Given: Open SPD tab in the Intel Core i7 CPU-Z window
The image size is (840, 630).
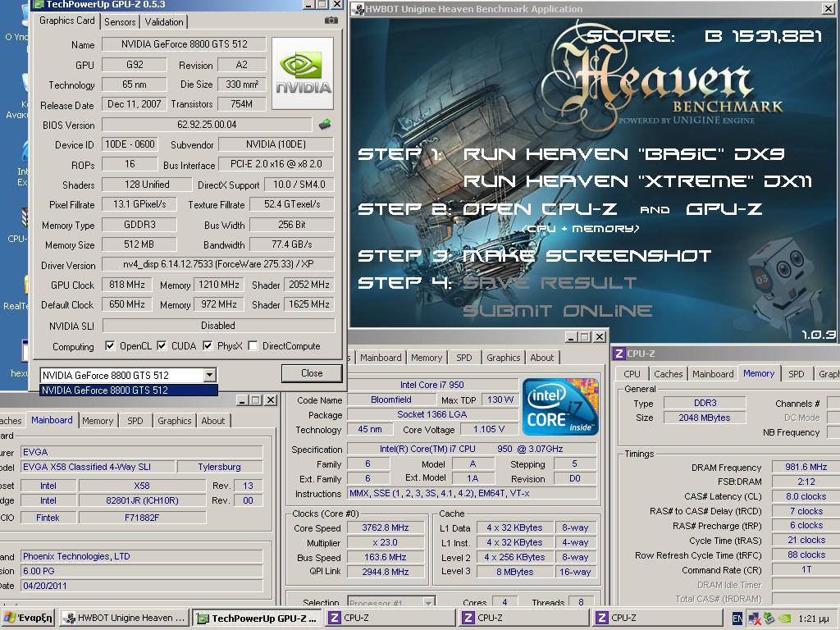Looking at the screenshot, I should pyautogui.click(x=464, y=358).
